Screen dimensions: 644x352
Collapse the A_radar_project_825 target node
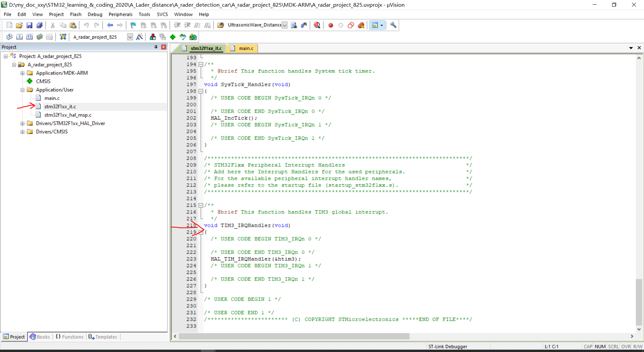[x=14, y=65]
